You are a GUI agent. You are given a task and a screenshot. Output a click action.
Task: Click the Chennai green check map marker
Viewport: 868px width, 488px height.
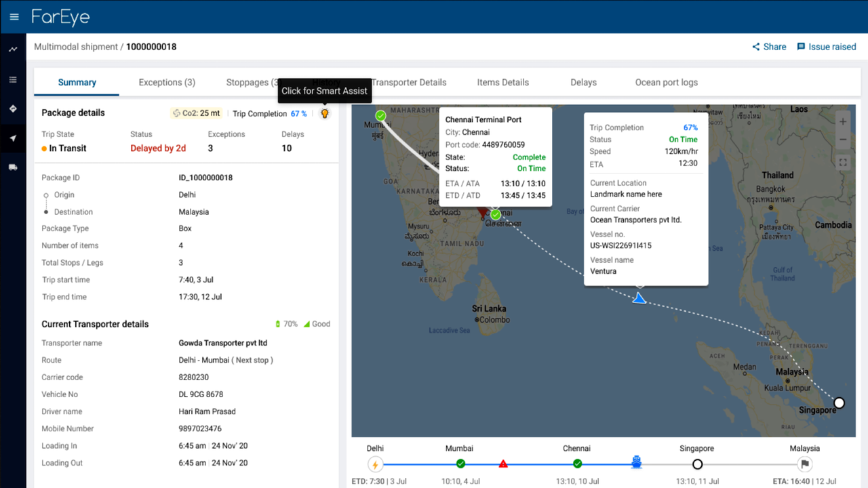click(496, 215)
